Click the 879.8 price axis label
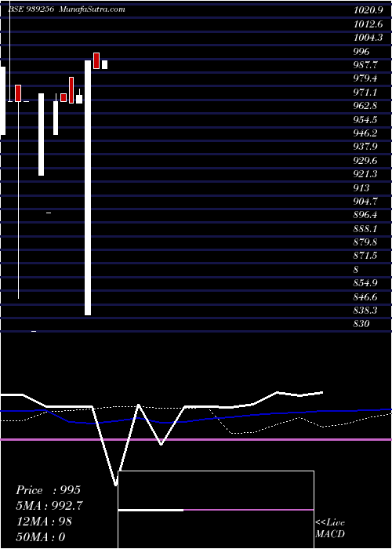Screen dimensions: 392x549 (x=365, y=242)
